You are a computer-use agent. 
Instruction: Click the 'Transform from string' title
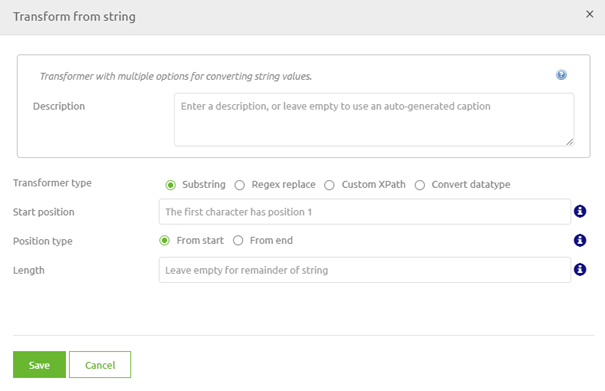[74, 17]
